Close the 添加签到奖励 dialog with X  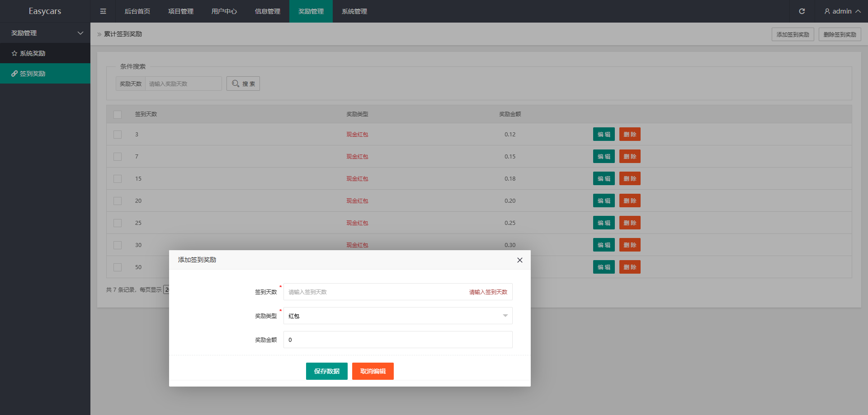click(519, 260)
